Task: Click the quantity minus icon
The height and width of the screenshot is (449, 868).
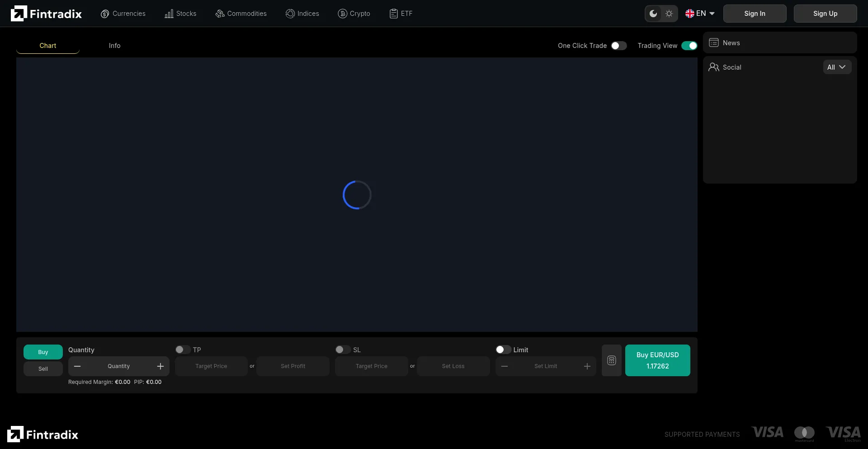Action: (x=77, y=366)
